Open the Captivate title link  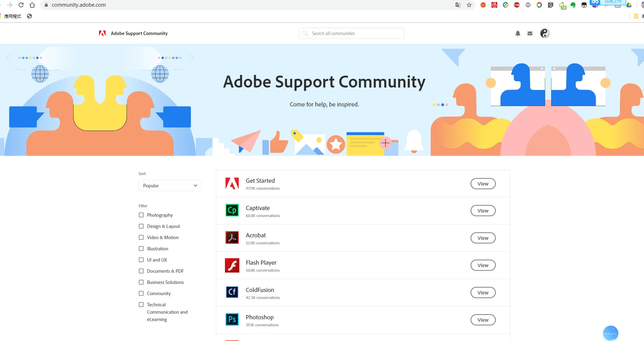tap(258, 208)
